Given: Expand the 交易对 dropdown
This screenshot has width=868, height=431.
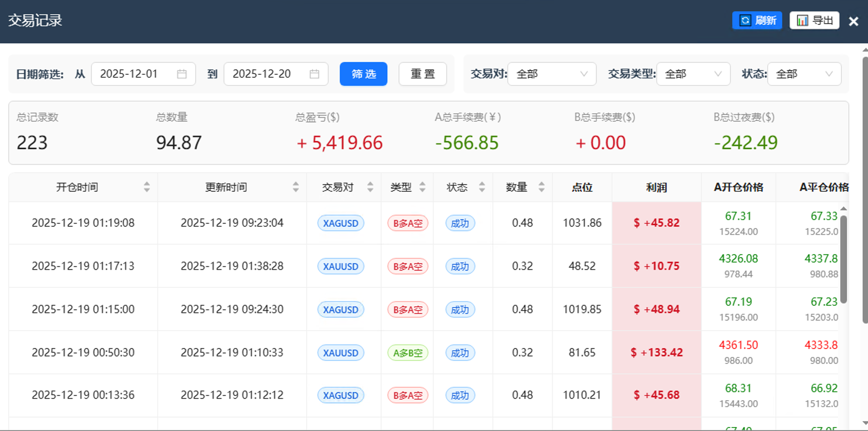Looking at the screenshot, I should [552, 74].
